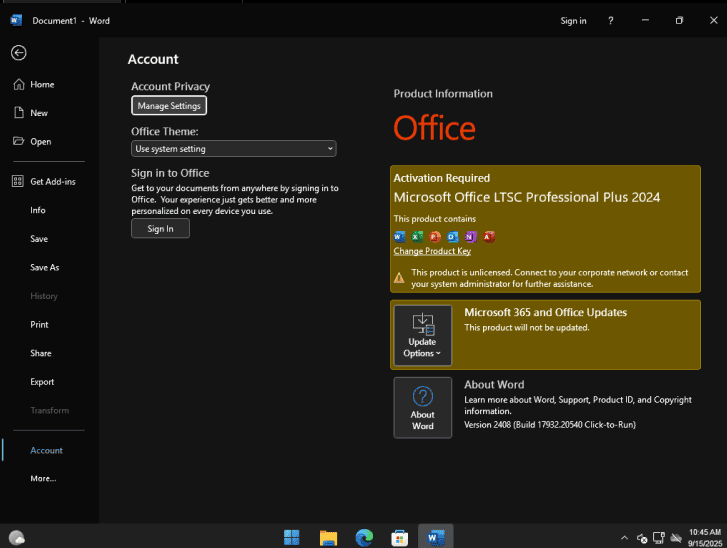
Task: Select Account in the sidebar
Action: pos(46,450)
